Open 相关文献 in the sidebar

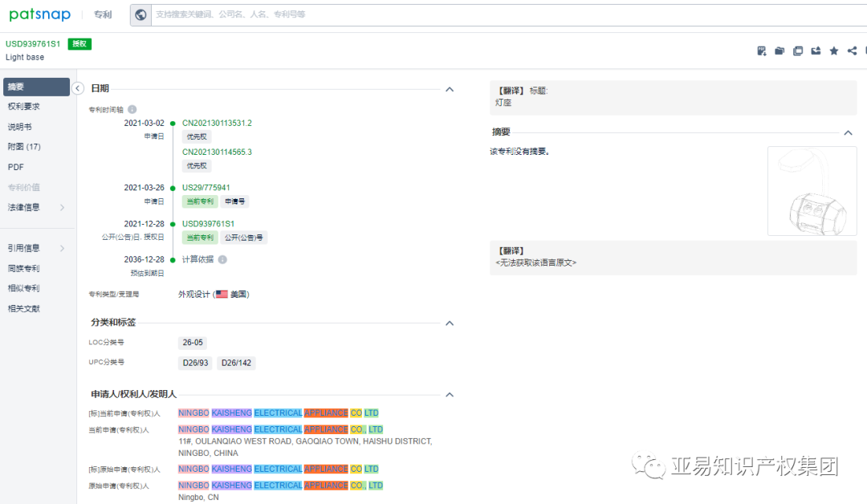click(x=24, y=308)
